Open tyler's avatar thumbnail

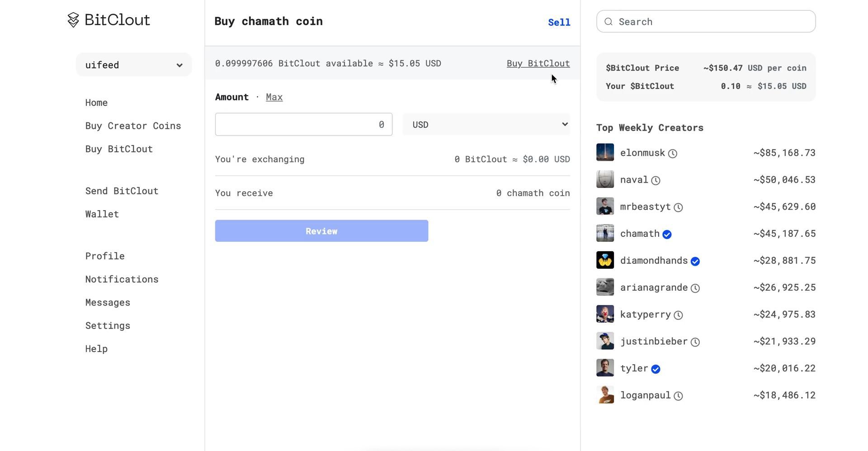(605, 368)
